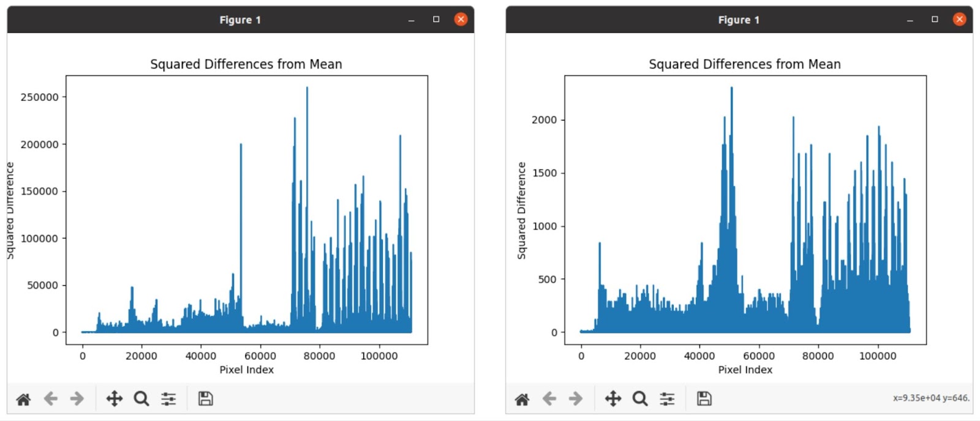This screenshot has width=980, height=421.
Task: Minimize the right Figure 1 window
Action: 910,20
